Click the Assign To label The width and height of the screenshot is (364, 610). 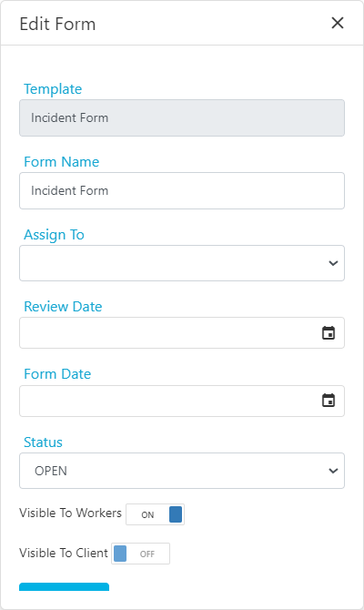[54, 235]
